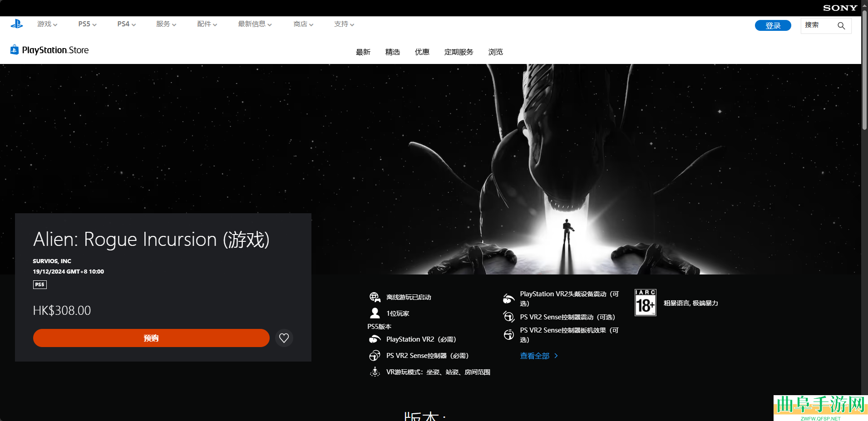Open the 定期服务 store tab
Viewport: 868px width, 421px height.
pyautogui.click(x=459, y=52)
